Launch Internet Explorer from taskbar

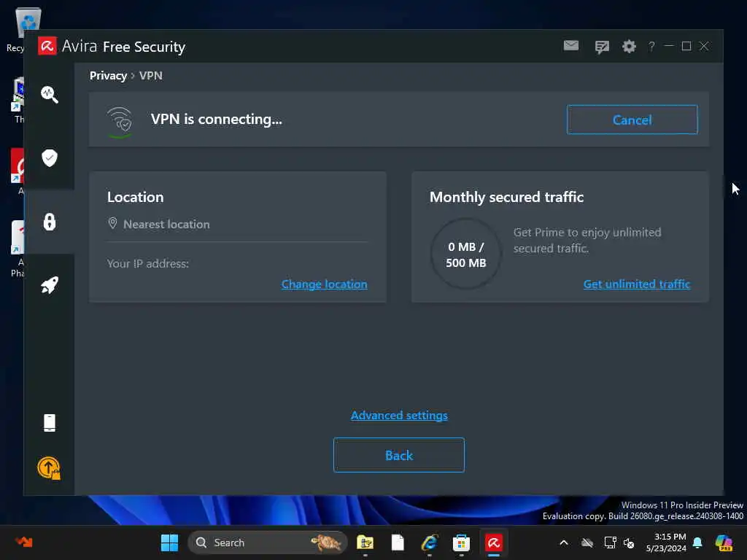tap(430, 542)
